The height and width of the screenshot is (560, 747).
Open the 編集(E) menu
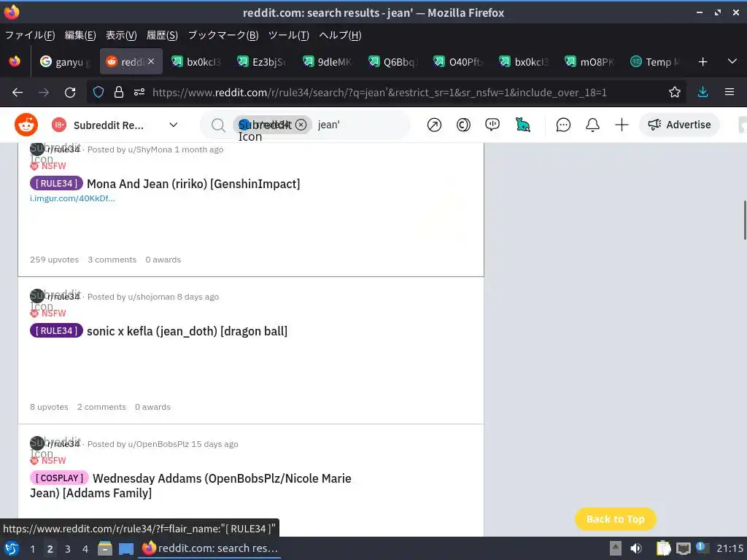(x=80, y=35)
